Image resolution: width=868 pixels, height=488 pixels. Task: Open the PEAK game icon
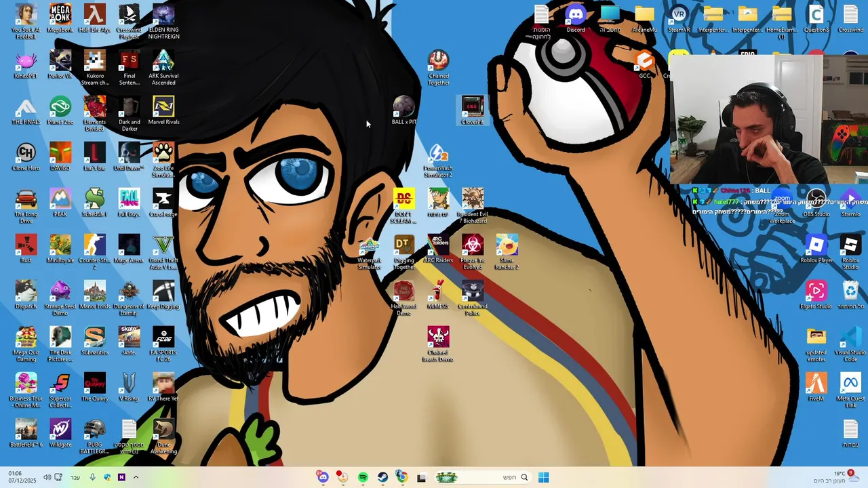(60, 203)
